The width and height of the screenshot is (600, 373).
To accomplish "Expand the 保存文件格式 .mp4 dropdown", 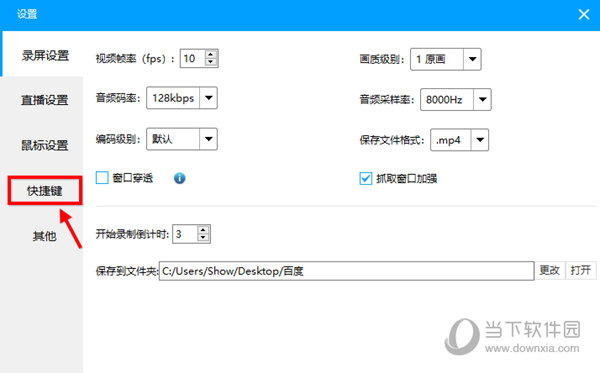I will pyautogui.click(x=459, y=140).
